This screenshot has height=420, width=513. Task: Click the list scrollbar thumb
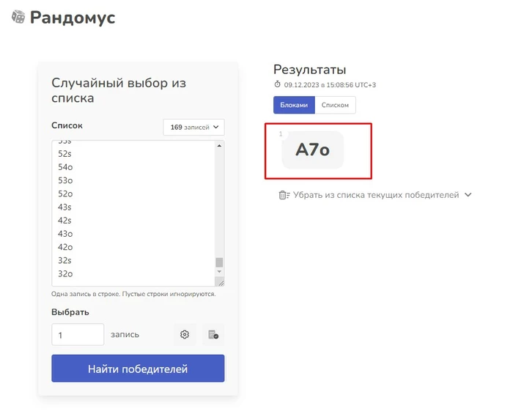tap(219, 262)
